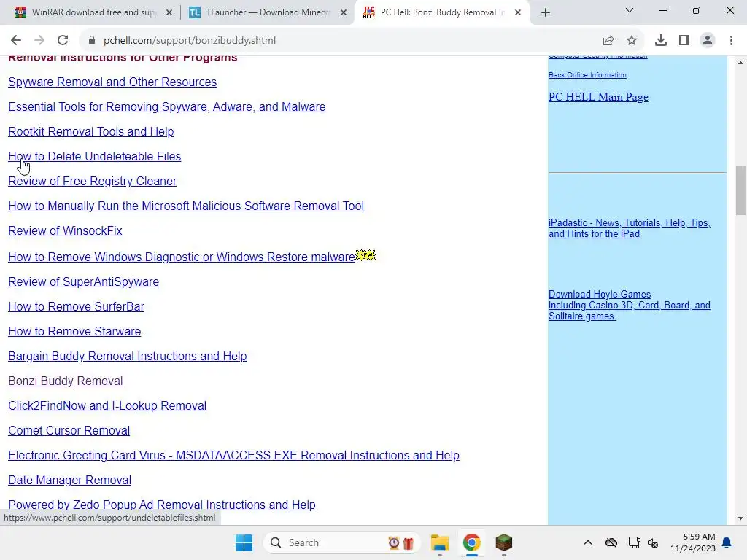Switch to the WinRAR download tab
747x560 pixels.
click(x=93, y=13)
